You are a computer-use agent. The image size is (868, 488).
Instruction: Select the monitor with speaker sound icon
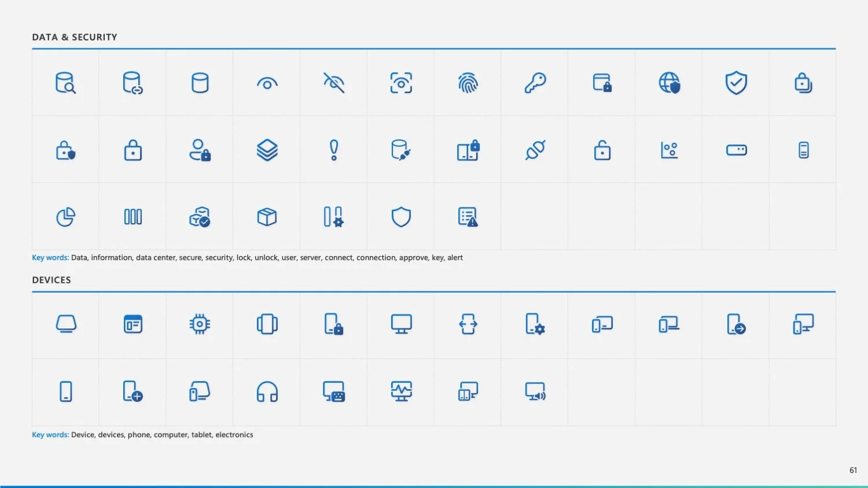pyautogui.click(x=535, y=391)
